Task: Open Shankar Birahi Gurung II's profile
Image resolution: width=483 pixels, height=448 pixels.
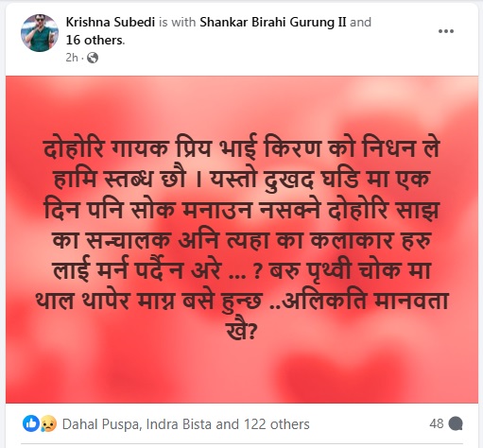Action: 273,22
